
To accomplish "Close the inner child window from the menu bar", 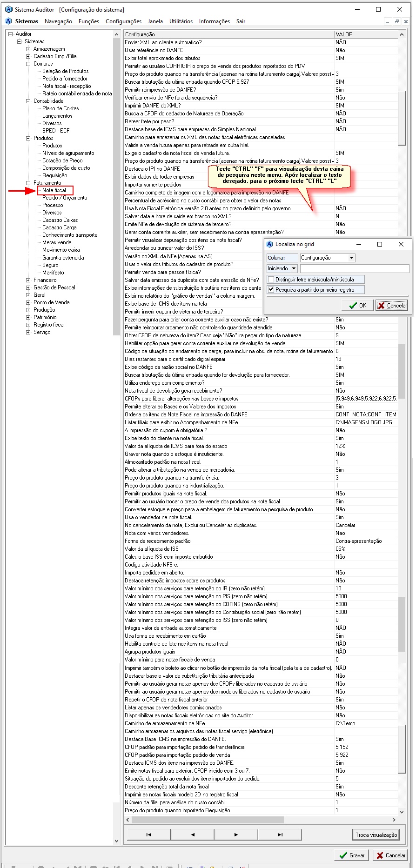I will 406,21.
